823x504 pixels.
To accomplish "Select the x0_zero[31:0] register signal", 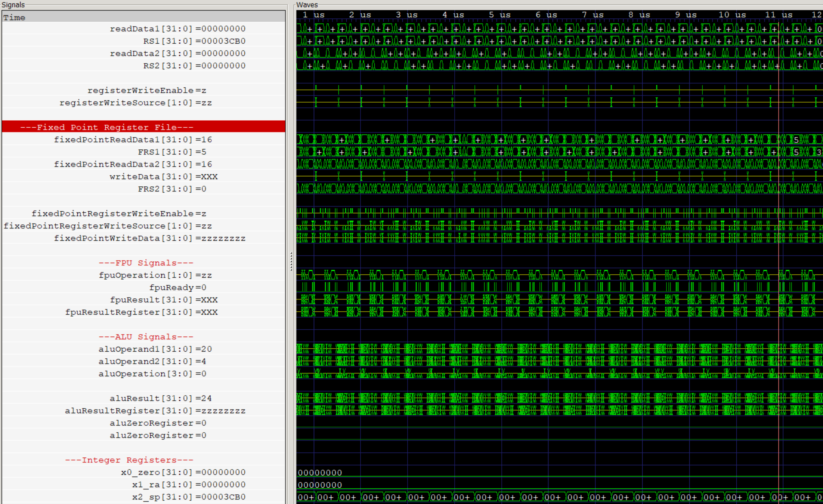I will (x=144, y=472).
